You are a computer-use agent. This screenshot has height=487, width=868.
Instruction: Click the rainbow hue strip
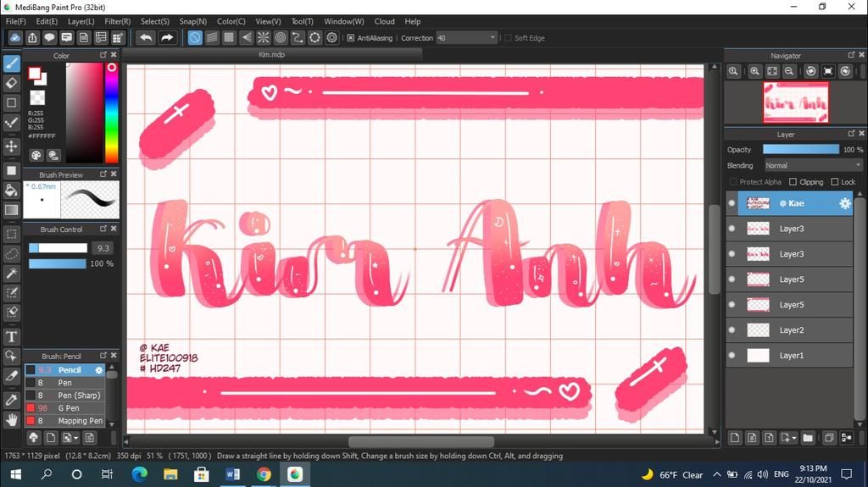coord(111,113)
